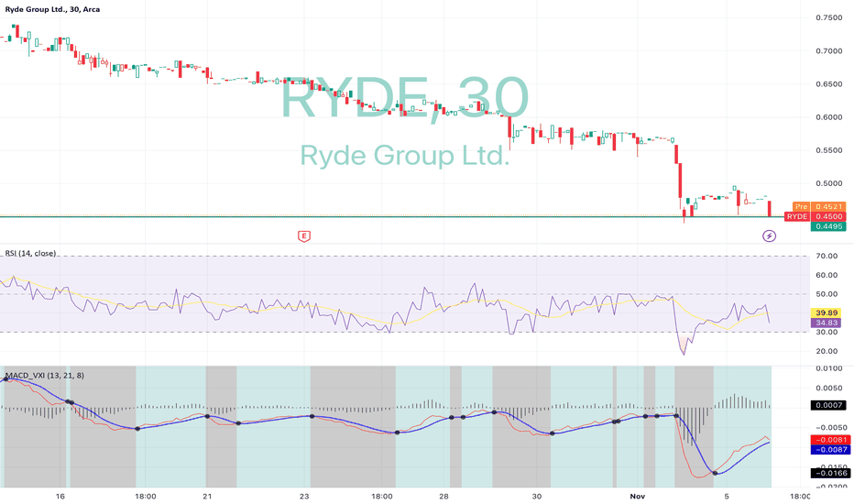Screen dimensions: 854x504
Task: Click the 20.00 RSI axis label
Action: pyautogui.click(x=827, y=351)
